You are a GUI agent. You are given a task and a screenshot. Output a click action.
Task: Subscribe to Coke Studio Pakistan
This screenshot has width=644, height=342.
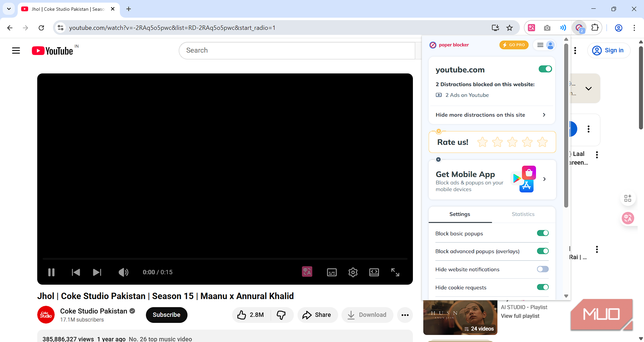pos(166,315)
